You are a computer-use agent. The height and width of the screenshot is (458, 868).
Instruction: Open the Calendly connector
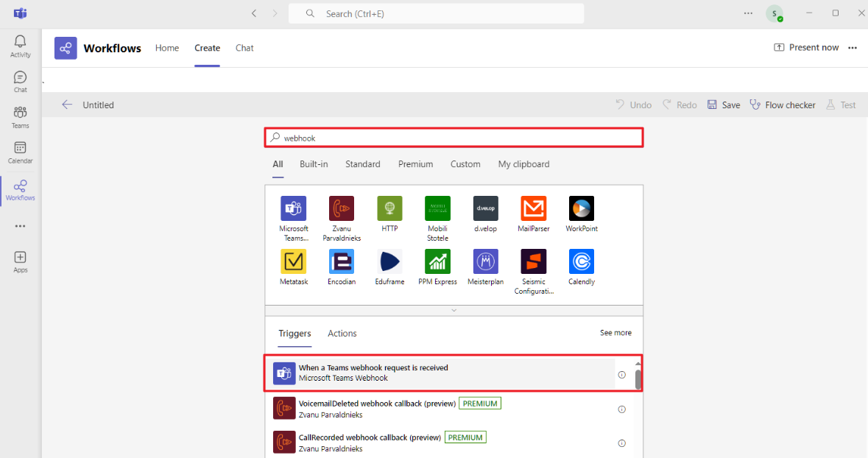(581, 262)
